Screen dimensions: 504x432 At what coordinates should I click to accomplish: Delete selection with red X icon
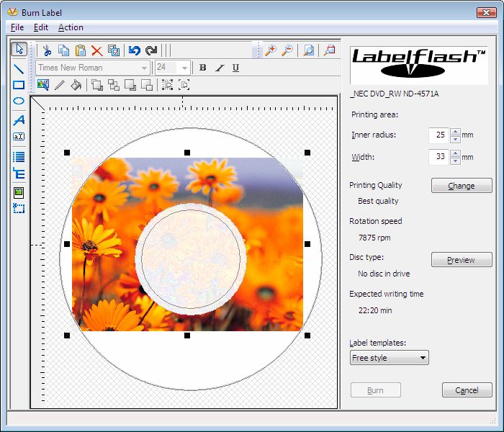pos(96,50)
